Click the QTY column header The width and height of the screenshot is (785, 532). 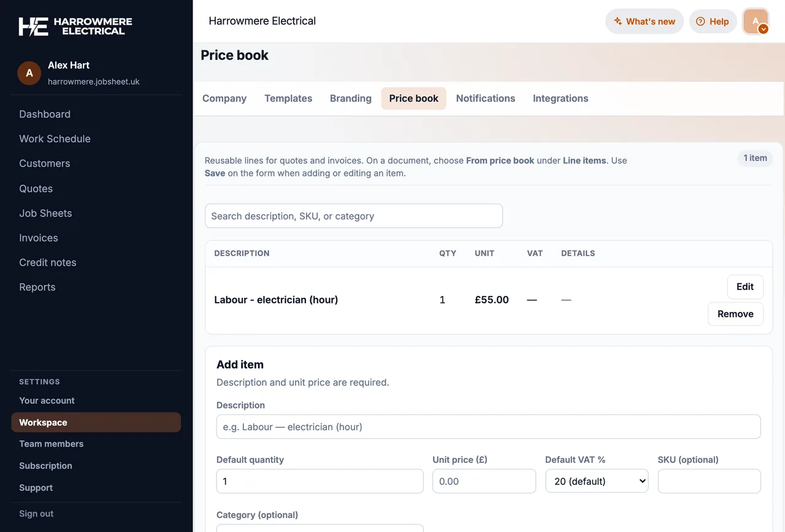click(448, 253)
